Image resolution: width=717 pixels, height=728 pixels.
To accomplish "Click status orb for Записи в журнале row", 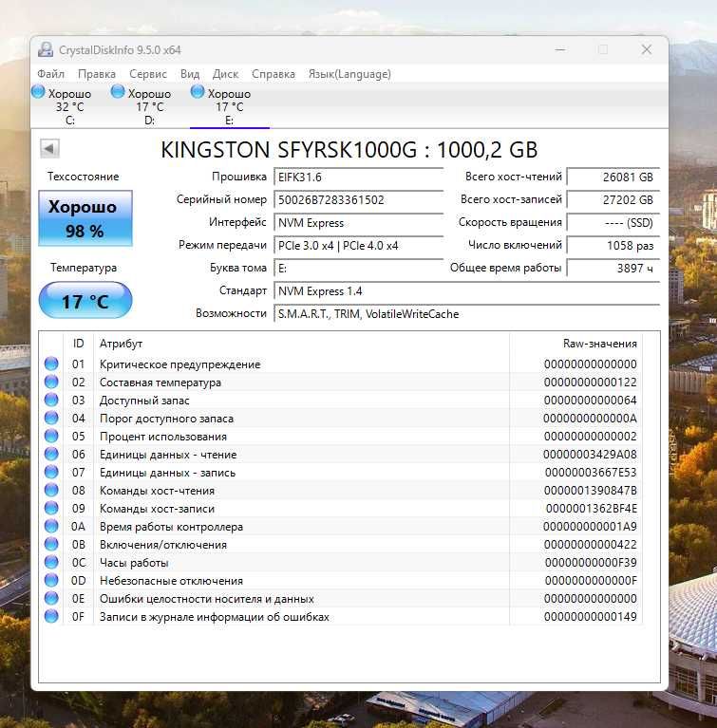I will tap(51, 617).
